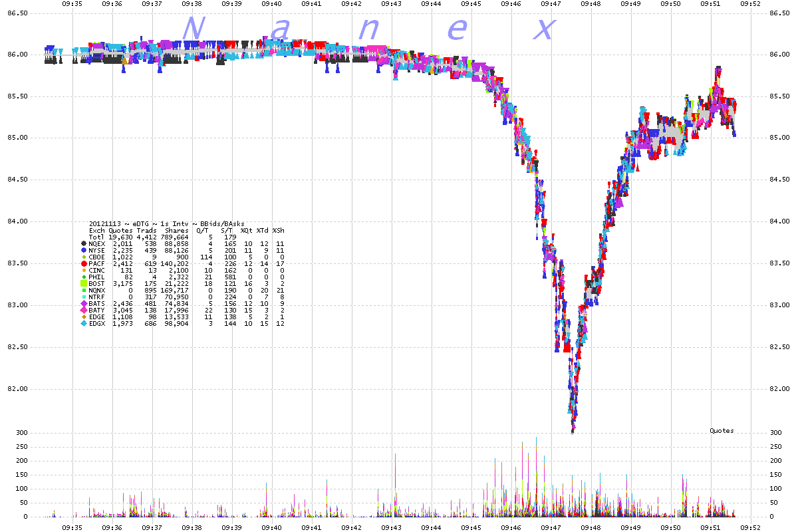Click PHIL S/T value '581'

coord(230,277)
